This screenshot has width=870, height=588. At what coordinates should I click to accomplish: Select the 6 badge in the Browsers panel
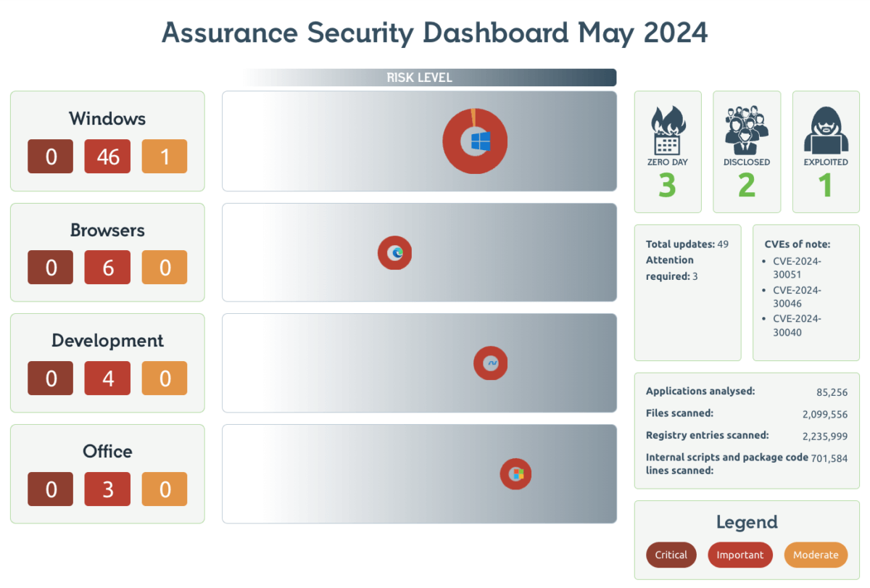tap(107, 267)
